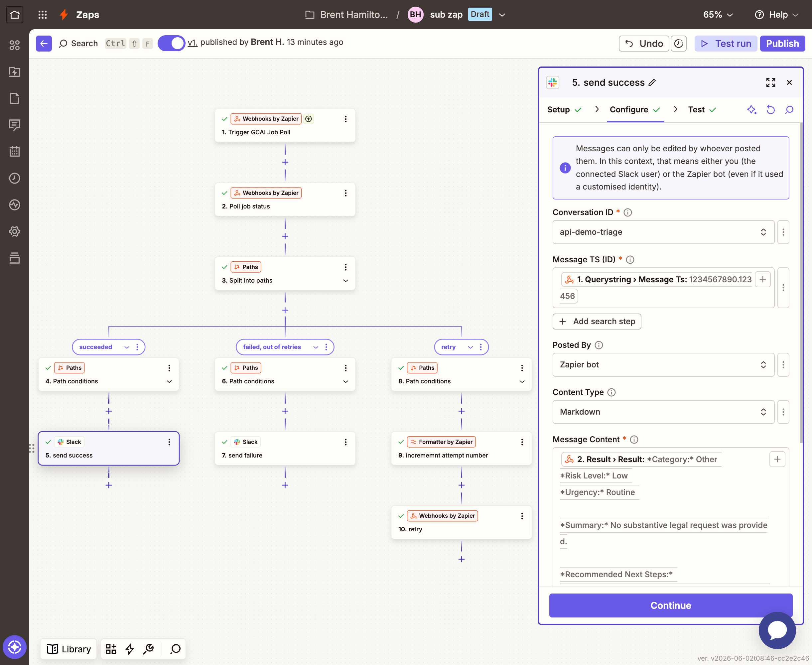Add step after Trigger GCAI Job Poll
This screenshot has height=665, width=812.
coord(285,162)
